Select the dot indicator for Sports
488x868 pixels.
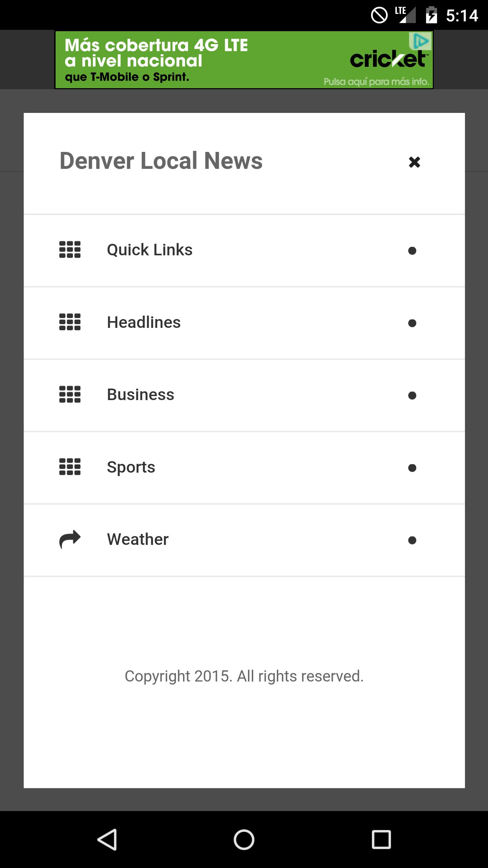[412, 468]
